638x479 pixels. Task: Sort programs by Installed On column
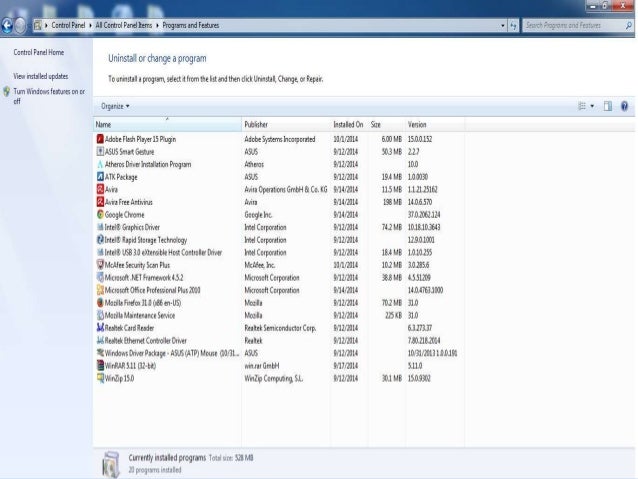coord(348,124)
